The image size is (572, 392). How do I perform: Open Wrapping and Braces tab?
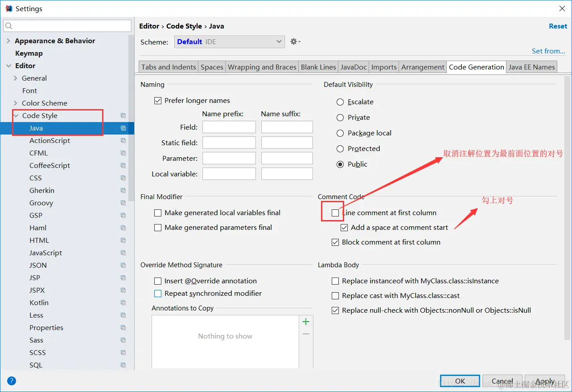click(x=262, y=67)
